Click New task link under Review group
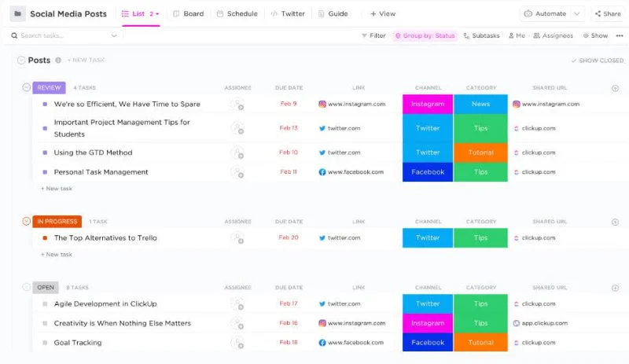Viewport: 629px width, 364px height. [57, 189]
